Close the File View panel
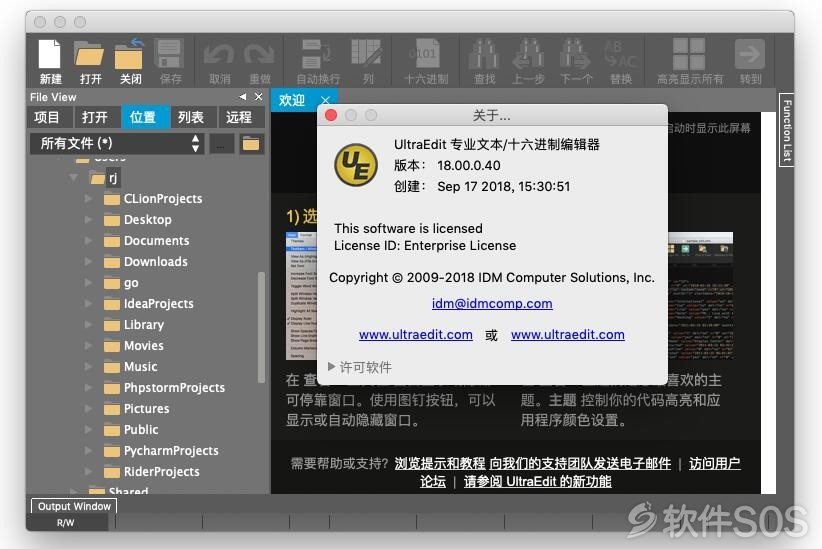The image size is (822, 549). [258, 97]
